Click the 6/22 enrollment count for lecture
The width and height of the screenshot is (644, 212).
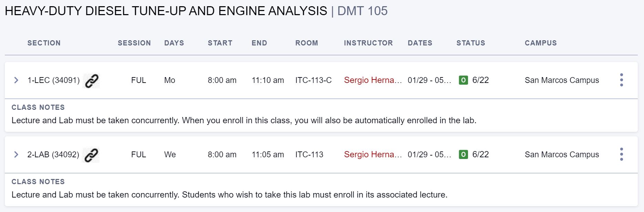(x=480, y=80)
